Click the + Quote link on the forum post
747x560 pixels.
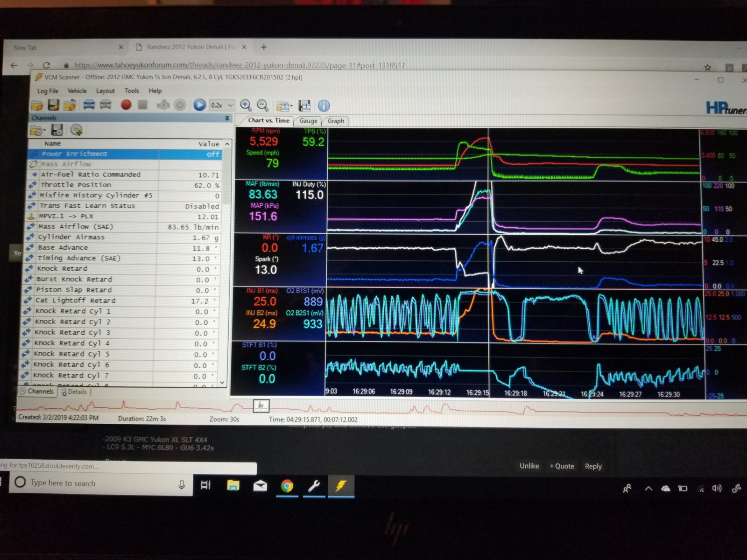click(x=562, y=466)
